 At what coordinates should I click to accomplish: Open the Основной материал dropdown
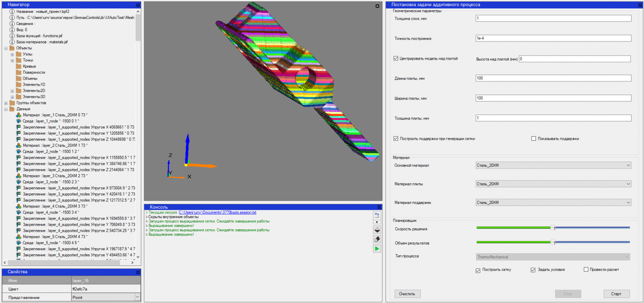553,165
